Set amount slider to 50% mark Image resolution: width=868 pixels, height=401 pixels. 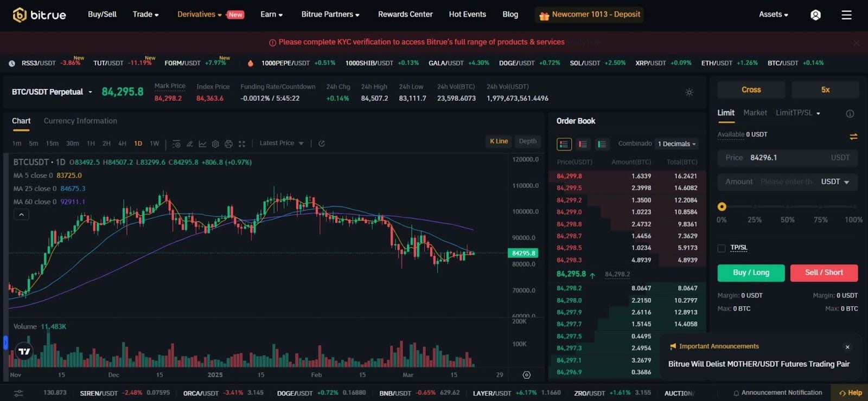pos(788,207)
